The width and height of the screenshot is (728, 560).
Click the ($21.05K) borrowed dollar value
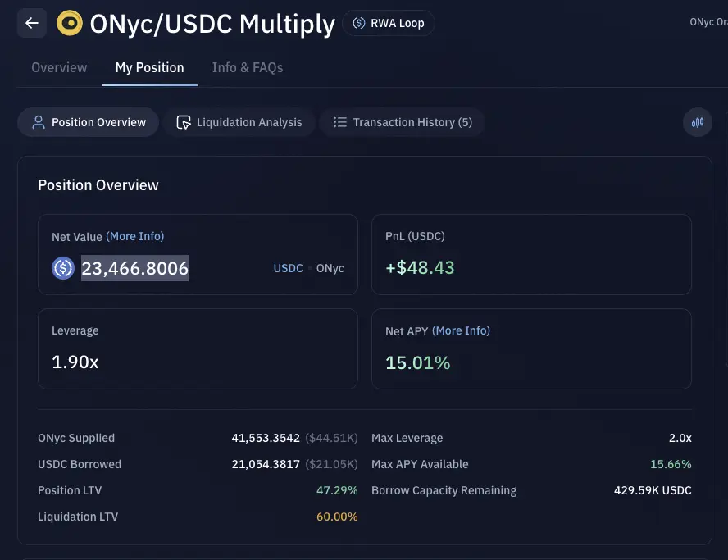point(331,464)
